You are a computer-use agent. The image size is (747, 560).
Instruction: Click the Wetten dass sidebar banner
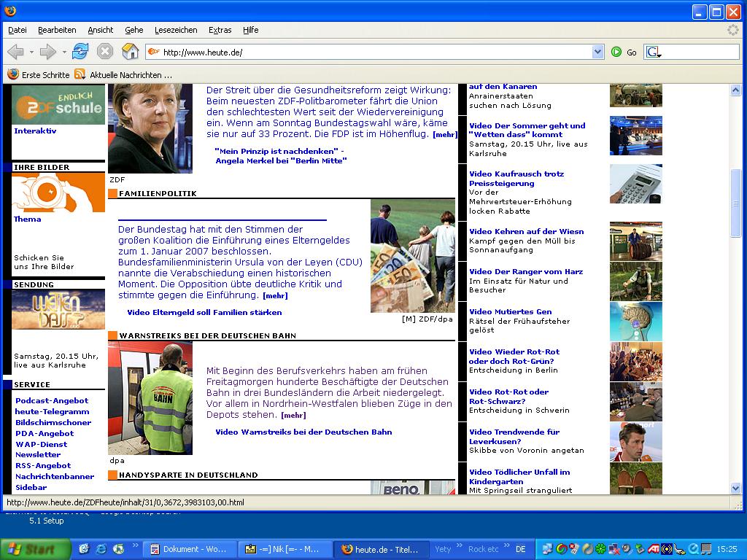tap(58, 309)
